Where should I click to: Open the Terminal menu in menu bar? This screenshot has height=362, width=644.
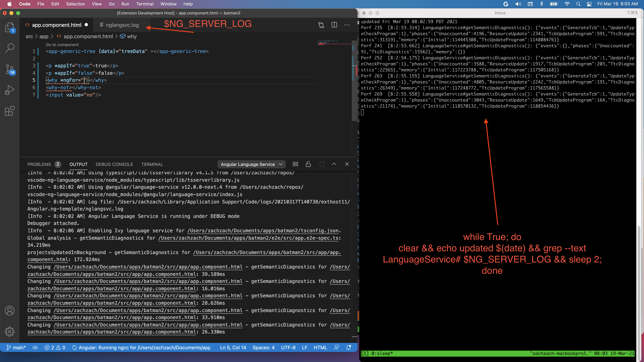(145, 4)
